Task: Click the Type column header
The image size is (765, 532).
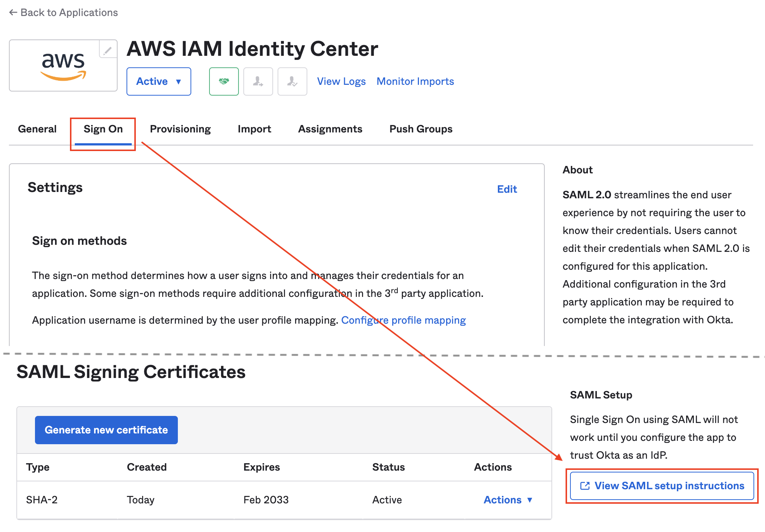Action: [38, 467]
